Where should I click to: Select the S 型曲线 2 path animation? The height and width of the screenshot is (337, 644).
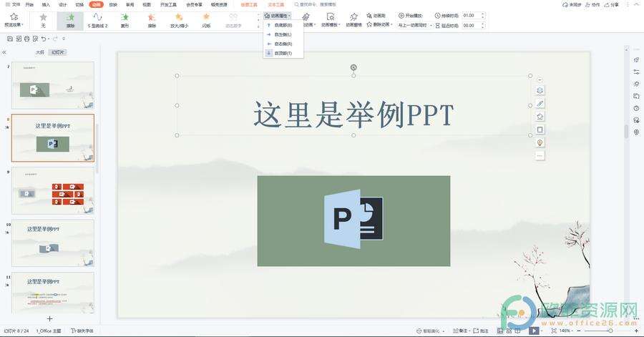[97, 20]
